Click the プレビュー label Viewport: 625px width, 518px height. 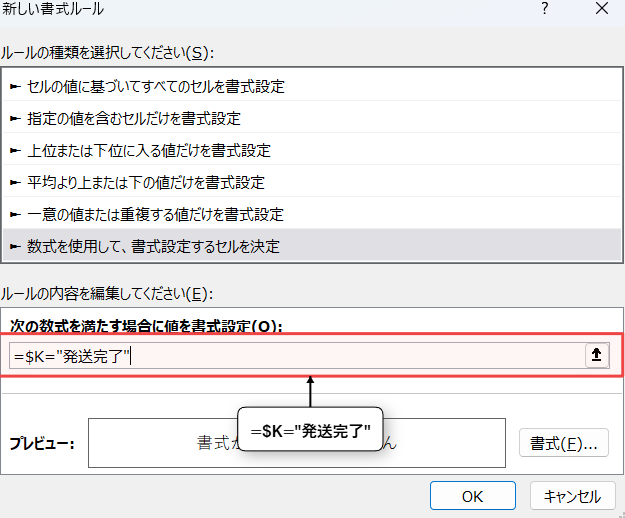coord(42,443)
